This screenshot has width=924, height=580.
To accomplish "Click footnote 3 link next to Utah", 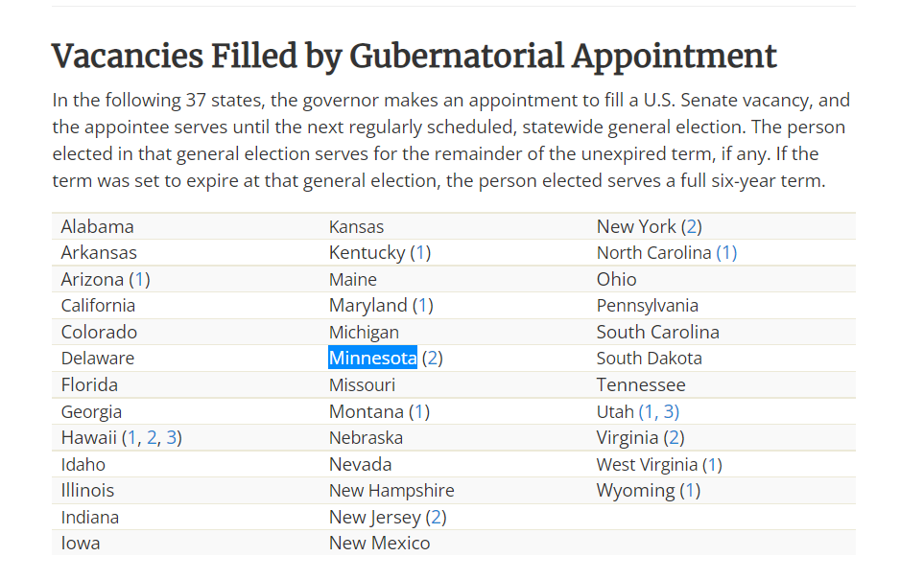I will (670, 412).
